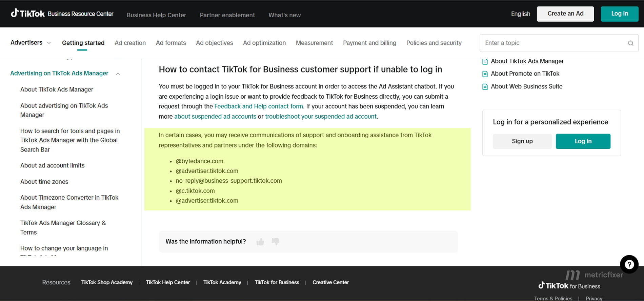Viewport: 644px width, 301px height.
Task: Open About ad account limits sidebar item
Action: 52,165
